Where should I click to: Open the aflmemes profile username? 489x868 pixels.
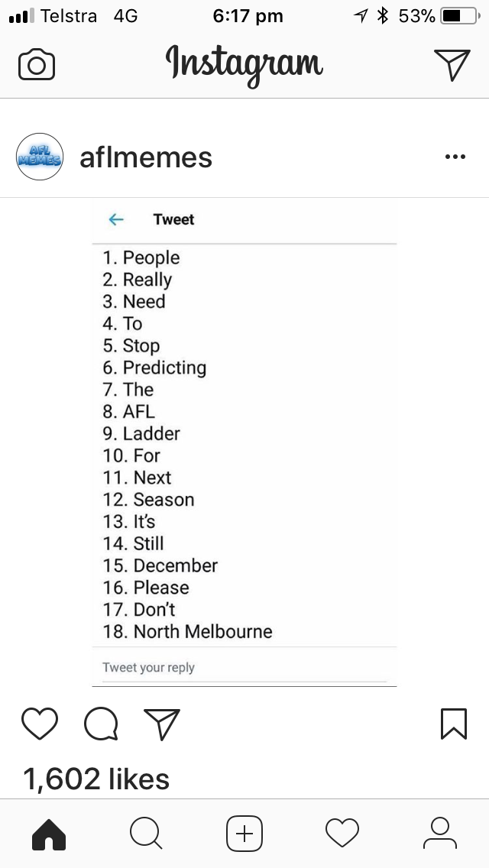click(x=146, y=157)
